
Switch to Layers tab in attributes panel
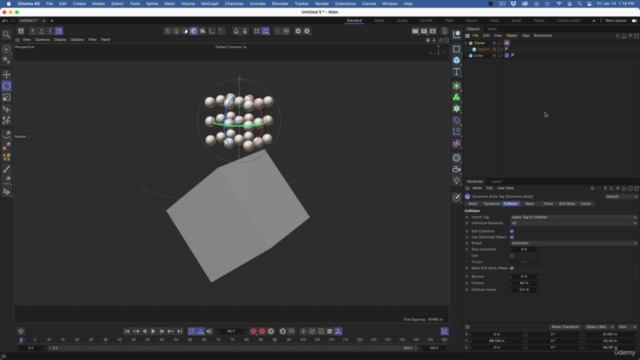click(496, 182)
